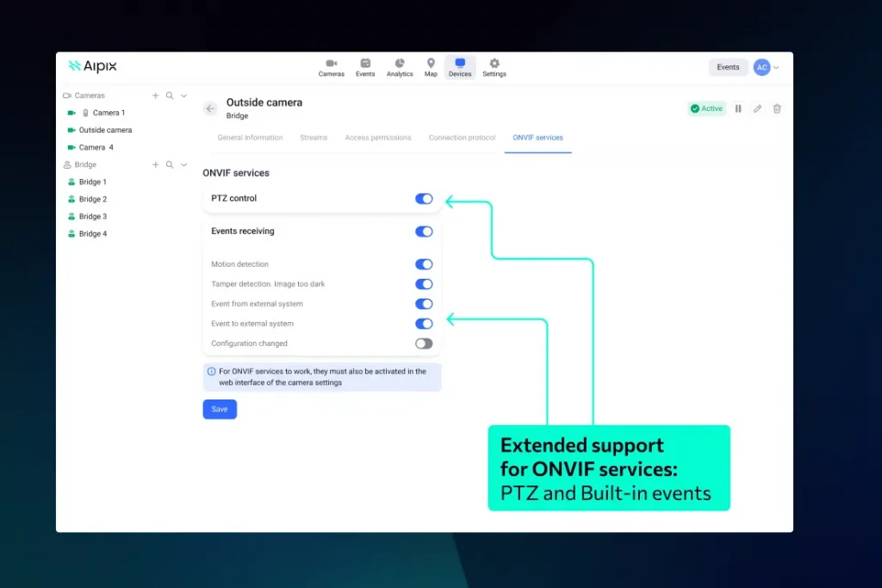Screen dimensions: 882x588
Task: Switch to the Connection protocol tab
Action: click(462, 138)
